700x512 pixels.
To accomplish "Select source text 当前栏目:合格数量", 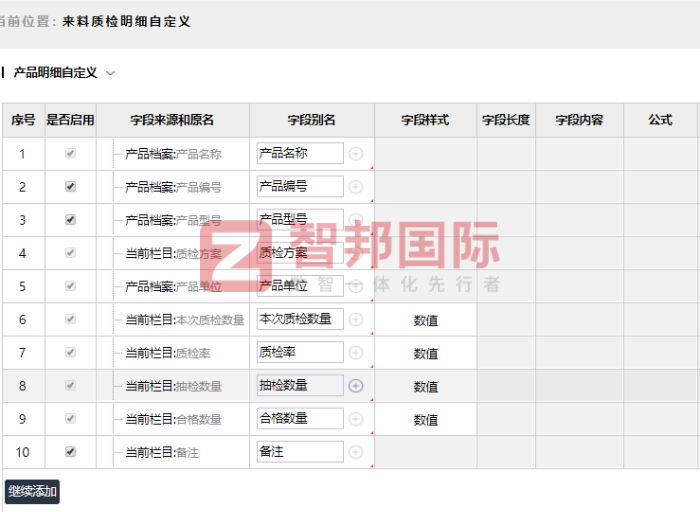I will pyautogui.click(x=173, y=419).
